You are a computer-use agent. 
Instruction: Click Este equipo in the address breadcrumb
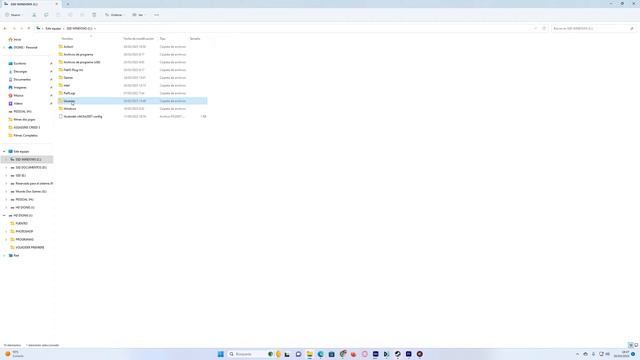click(53, 29)
